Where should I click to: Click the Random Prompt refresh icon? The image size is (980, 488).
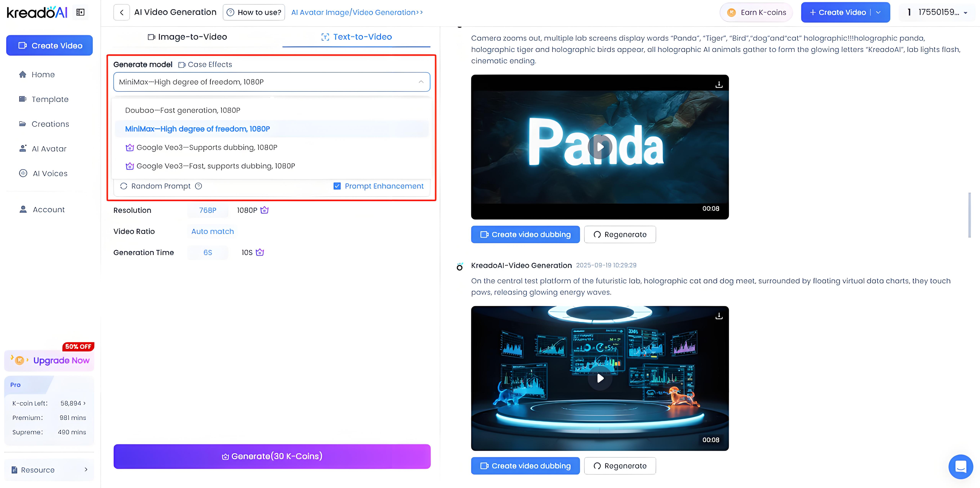tap(124, 186)
